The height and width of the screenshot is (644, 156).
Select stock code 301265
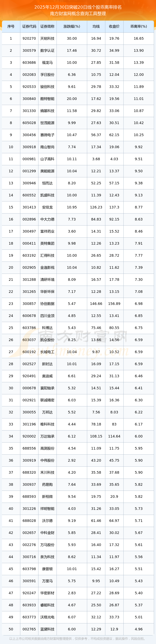click(29, 291)
